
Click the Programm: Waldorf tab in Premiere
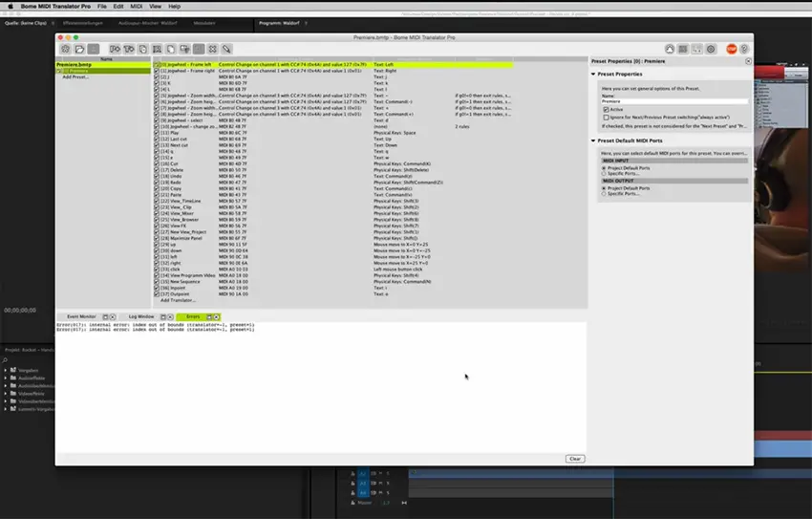tap(279, 23)
